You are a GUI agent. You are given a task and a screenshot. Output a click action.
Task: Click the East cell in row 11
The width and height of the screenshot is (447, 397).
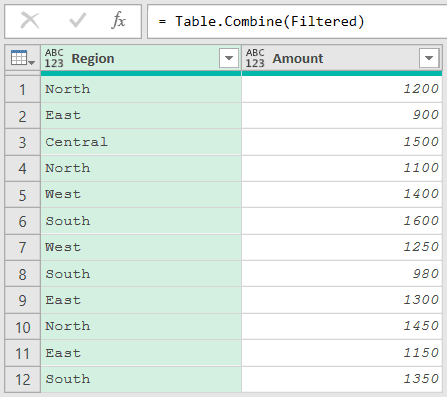pos(141,353)
